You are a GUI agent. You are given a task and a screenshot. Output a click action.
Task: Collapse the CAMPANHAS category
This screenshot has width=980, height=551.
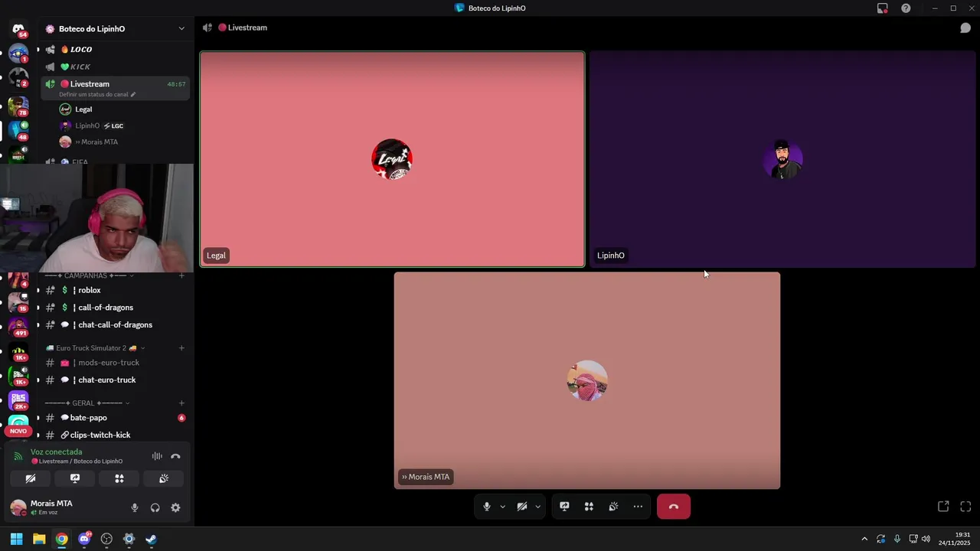click(x=87, y=275)
